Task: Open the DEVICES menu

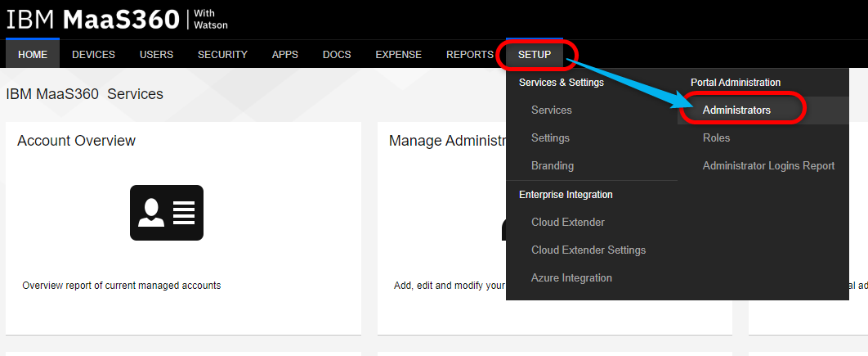Action: (x=93, y=54)
